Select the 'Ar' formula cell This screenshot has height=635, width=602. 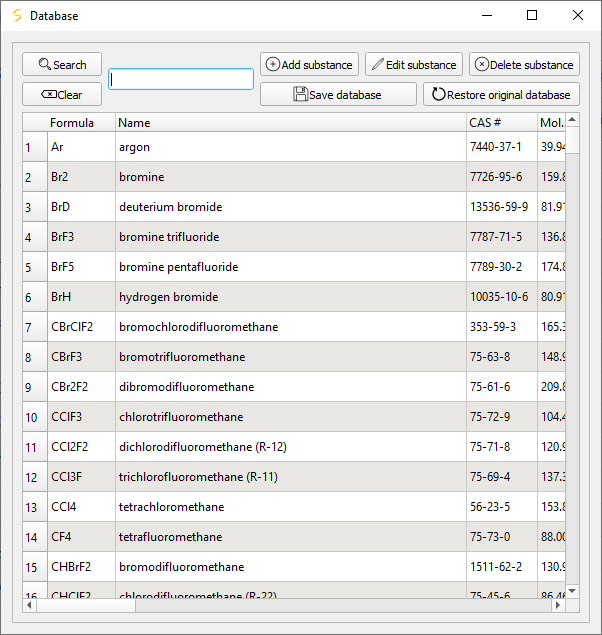pos(81,147)
